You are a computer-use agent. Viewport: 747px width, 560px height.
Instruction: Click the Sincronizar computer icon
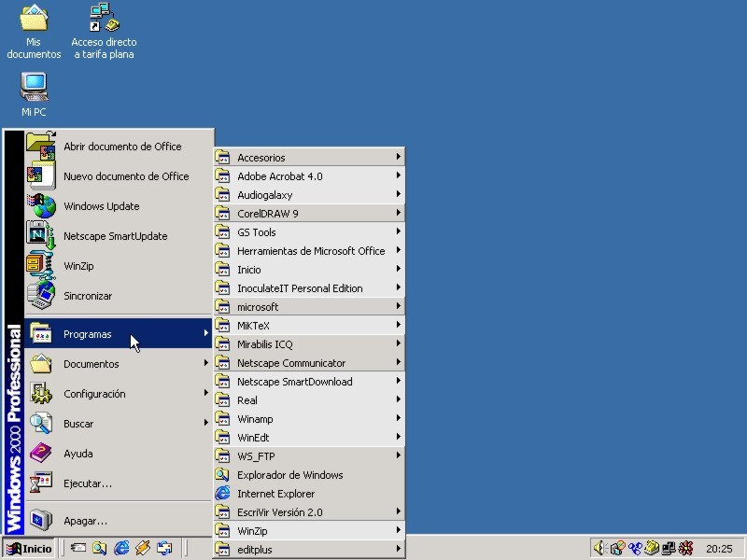41,296
